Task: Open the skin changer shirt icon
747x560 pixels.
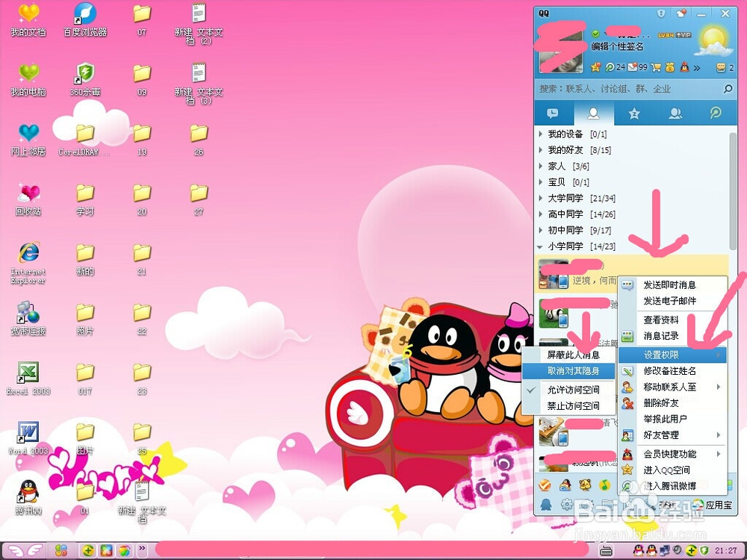Action: point(681,13)
